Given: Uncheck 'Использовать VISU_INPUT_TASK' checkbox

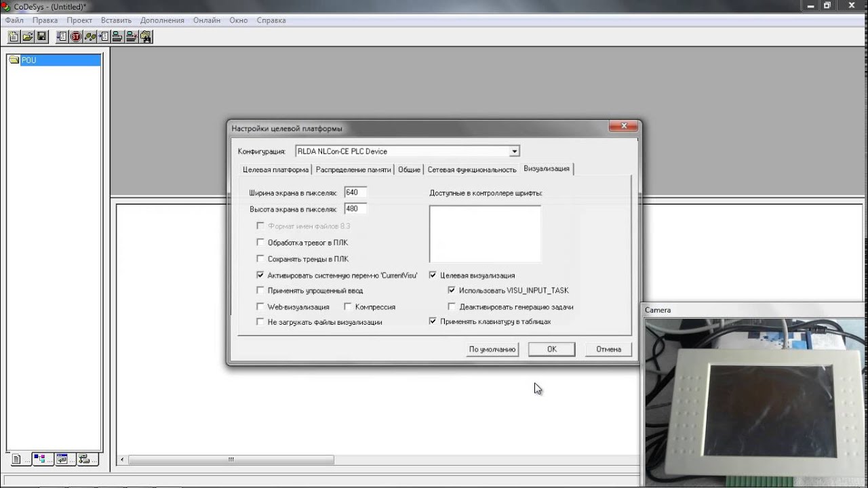Looking at the screenshot, I should (x=452, y=290).
